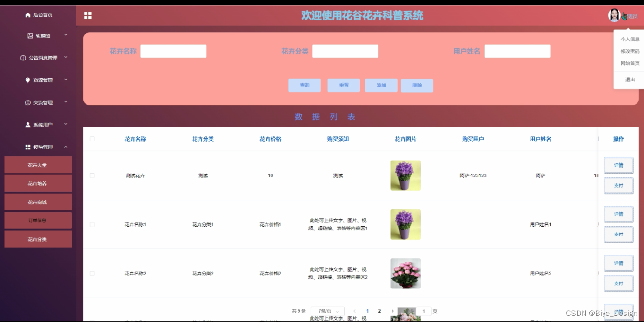Choose 个人信息 from the user dropdown
644x322 pixels.
click(630, 39)
